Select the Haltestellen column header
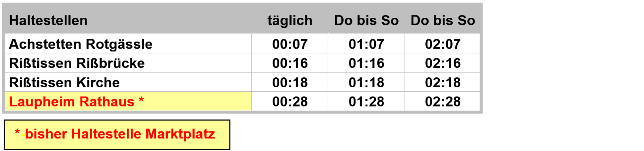This screenshot has width=644, height=151. pos(48,21)
